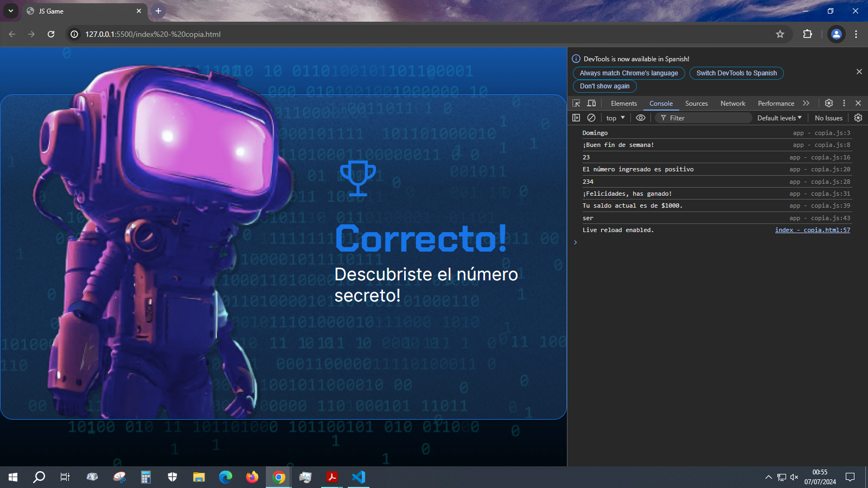
Task: Close the JS Game tab
Action: point(139,11)
